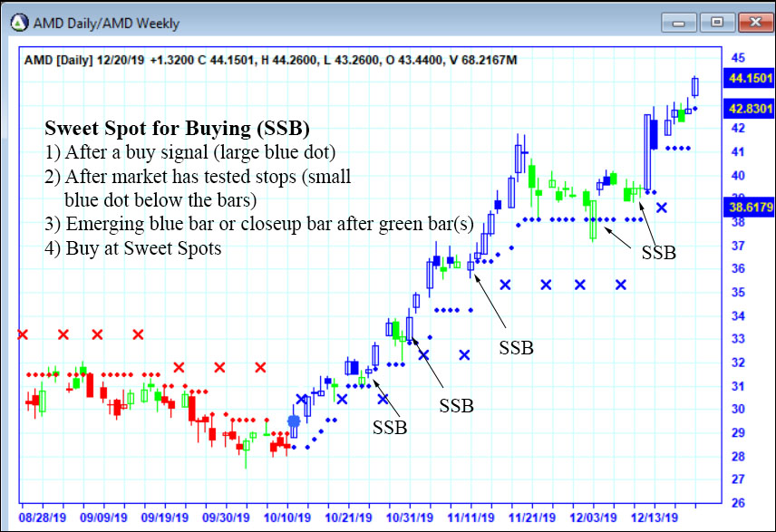Click the 42.8301 price label
The height and width of the screenshot is (532, 776).
(749, 109)
